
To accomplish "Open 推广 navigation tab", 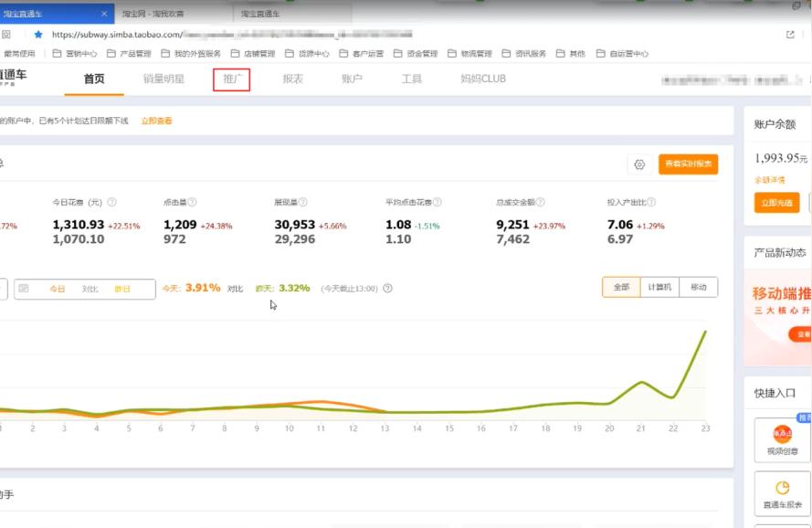I will tap(231, 79).
